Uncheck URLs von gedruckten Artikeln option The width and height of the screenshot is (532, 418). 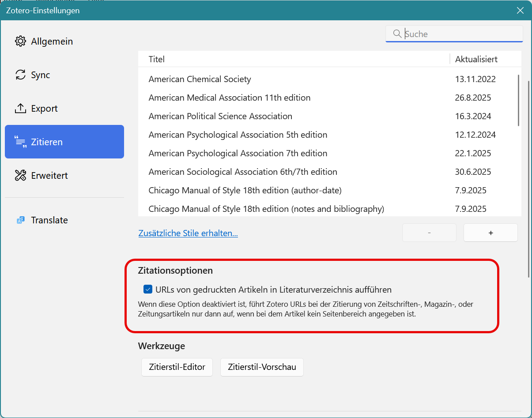(x=148, y=290)
